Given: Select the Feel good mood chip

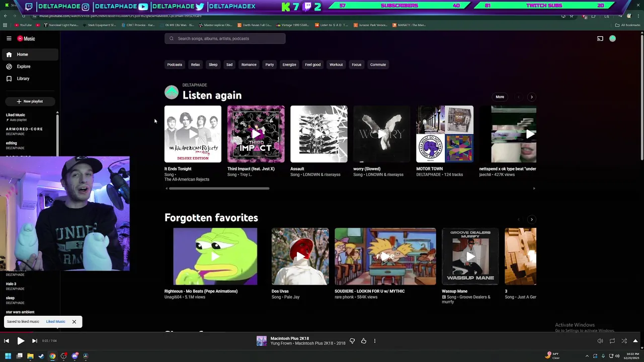Looking at the screenshot, I should (312, 65).
